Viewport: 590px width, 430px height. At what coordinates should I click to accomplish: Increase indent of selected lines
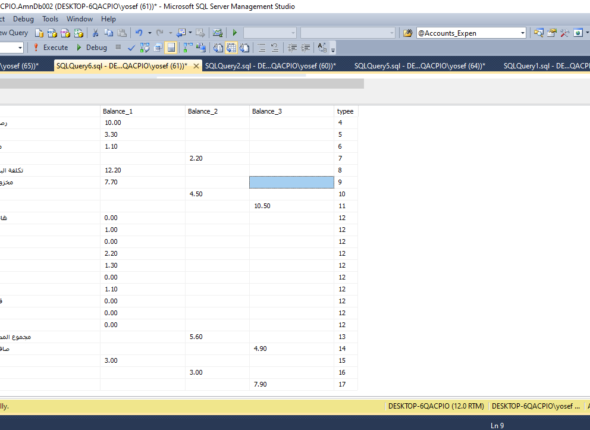tap(306, 48)
